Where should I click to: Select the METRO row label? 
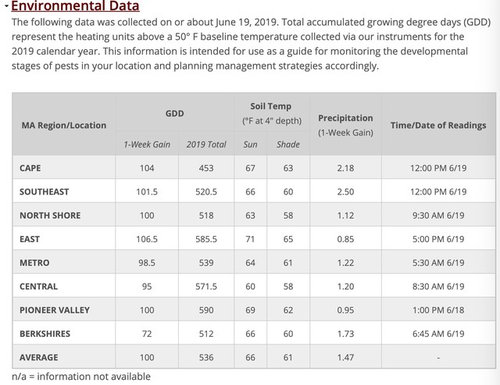click(34, 263)
